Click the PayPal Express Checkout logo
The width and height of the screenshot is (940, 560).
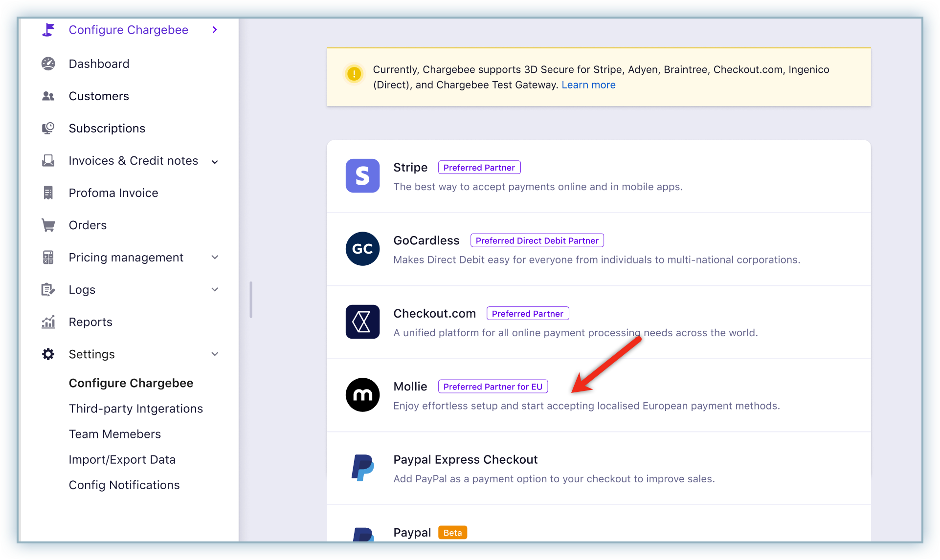362,468
